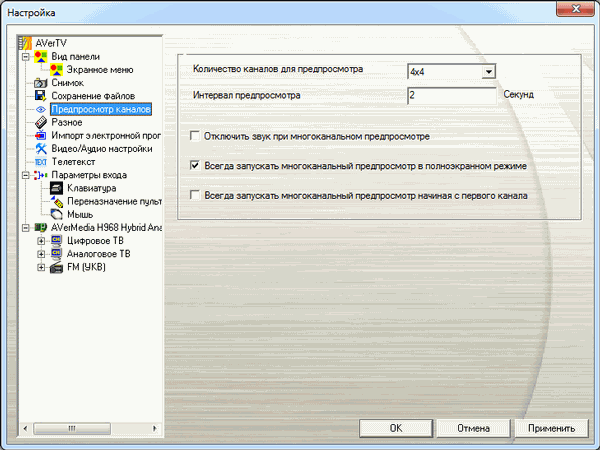Check the preview from first channel (с первого канала) option
This screenshot has width=600, height=450.
click(x=195, y=195)
